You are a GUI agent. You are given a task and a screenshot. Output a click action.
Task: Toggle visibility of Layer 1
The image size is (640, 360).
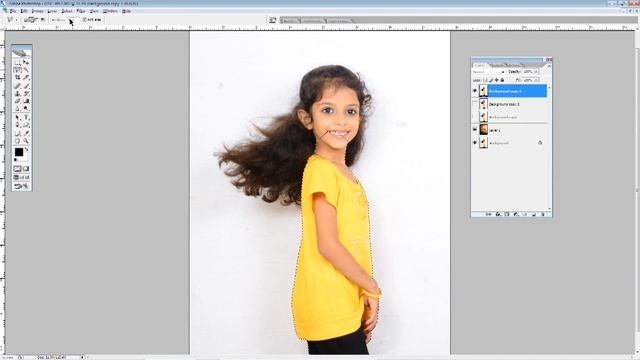point(475,129)
